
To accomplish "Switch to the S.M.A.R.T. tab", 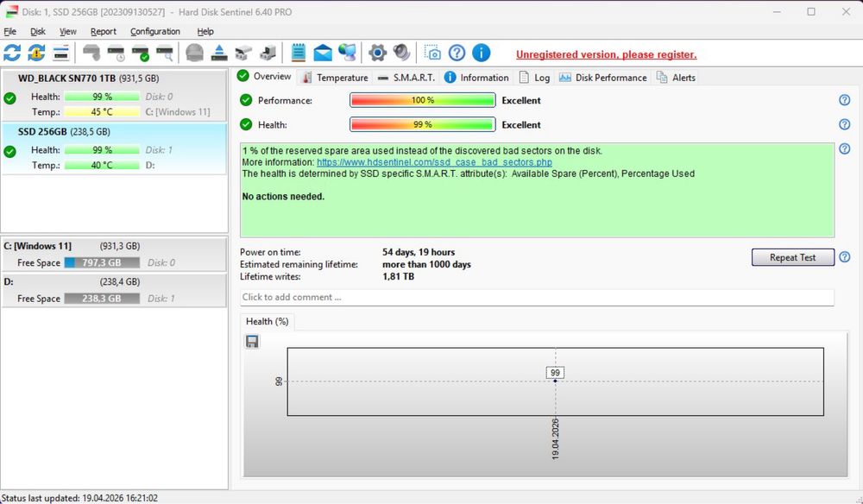I will (406, 78).
